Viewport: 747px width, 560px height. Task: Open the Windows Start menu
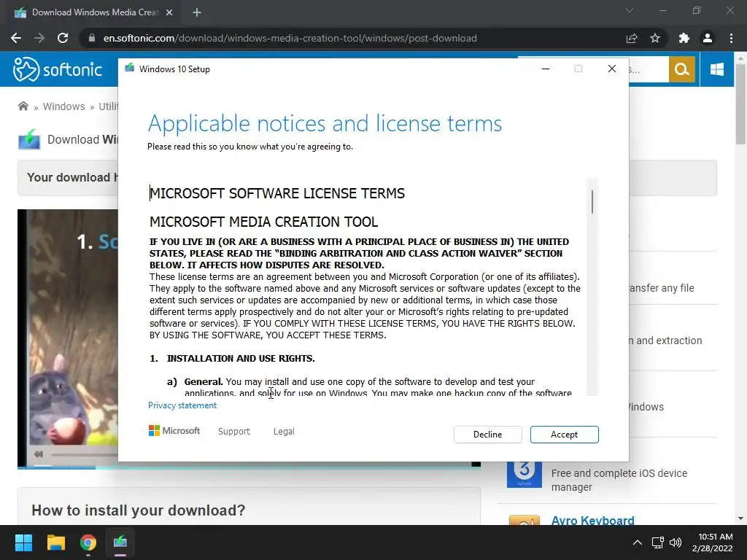(x=23, y=542)
